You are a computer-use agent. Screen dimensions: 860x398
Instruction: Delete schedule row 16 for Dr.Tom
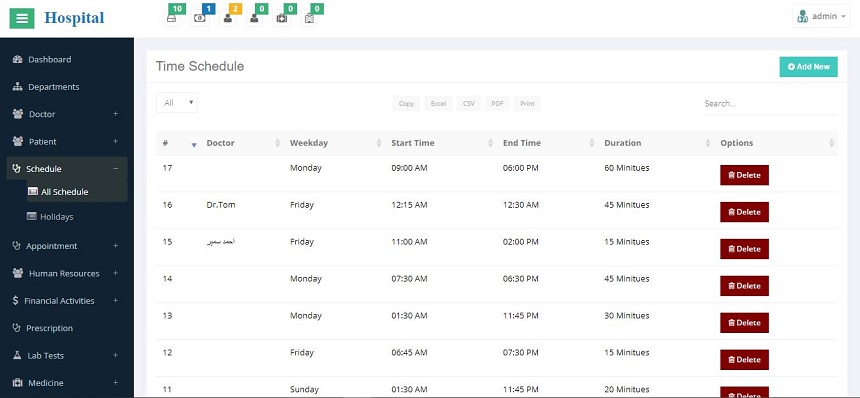pos(744,212)
